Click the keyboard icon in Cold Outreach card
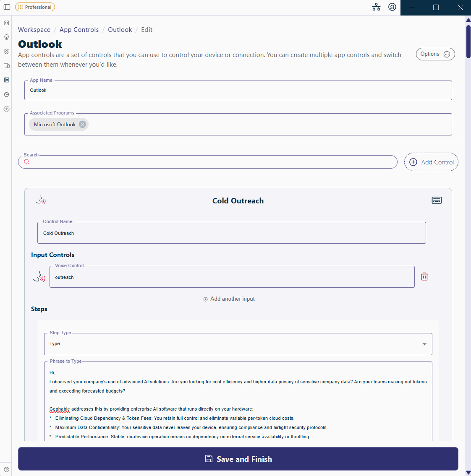471x476 pixels. [437, 200]
